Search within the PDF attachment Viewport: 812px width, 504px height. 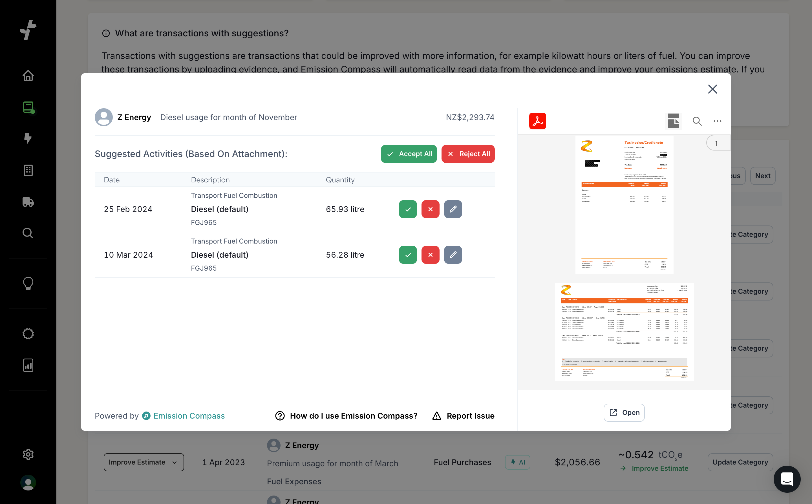point(697,121)
